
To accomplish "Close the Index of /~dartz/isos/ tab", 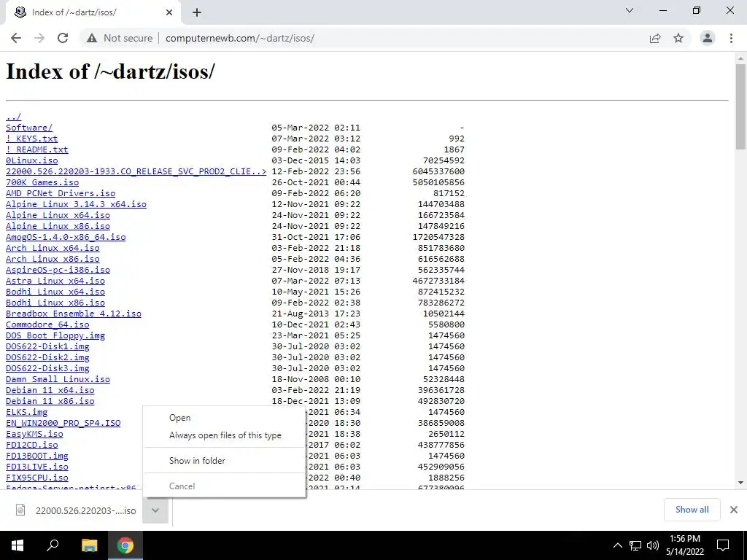I will (x=169, y=12).
